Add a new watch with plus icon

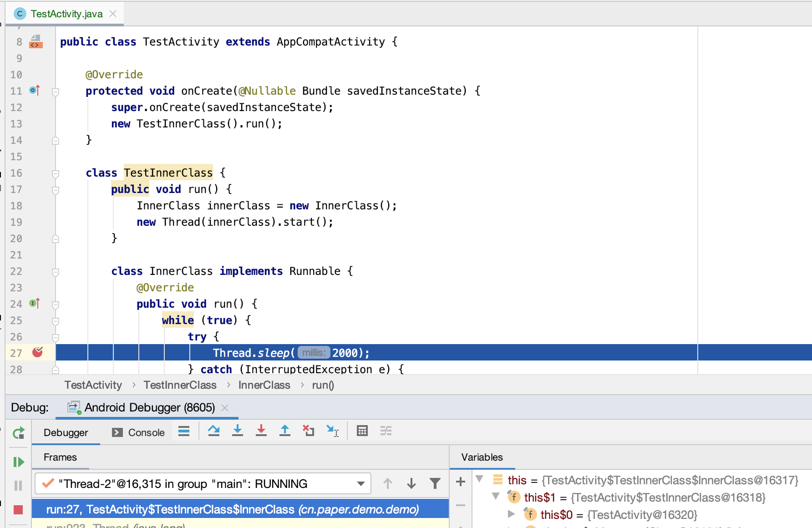click(461, 482)
